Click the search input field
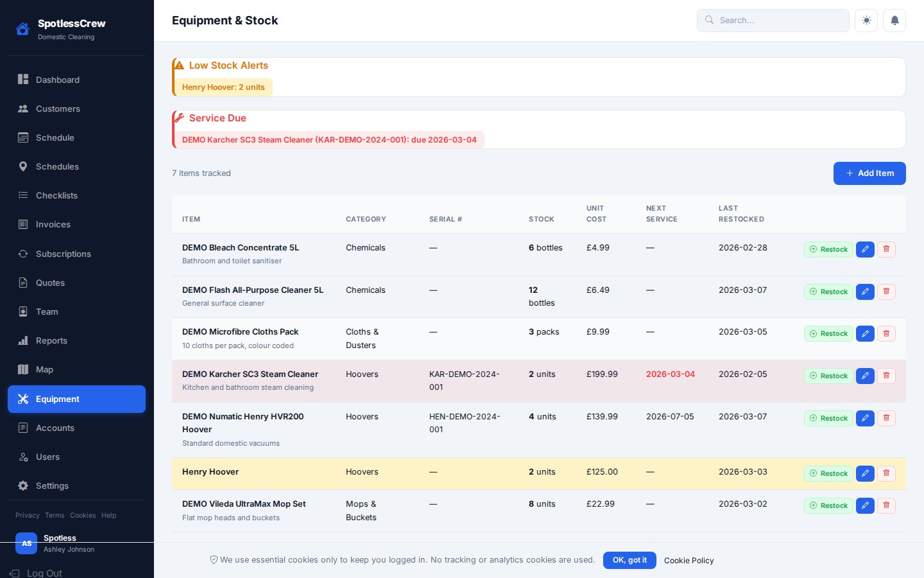Image resolution: width=924 pixels, height=578 pixels. point(773,20)
